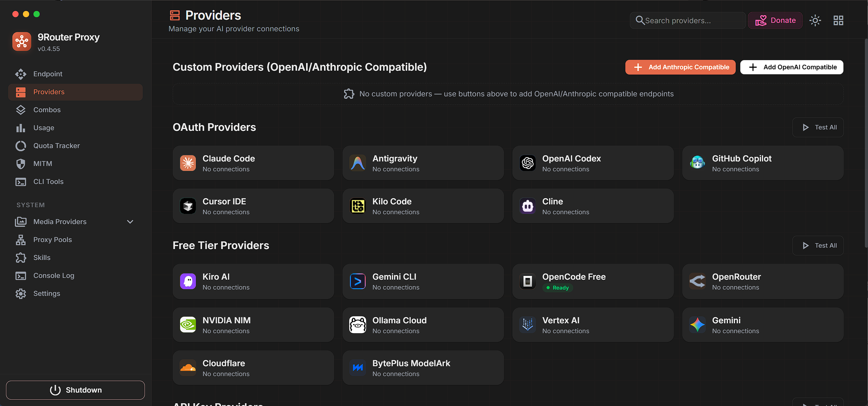The width and height of the screenshot is (868, 406).
Task: Click the OpenAI Codex logo icon
Action: [528, 163]
